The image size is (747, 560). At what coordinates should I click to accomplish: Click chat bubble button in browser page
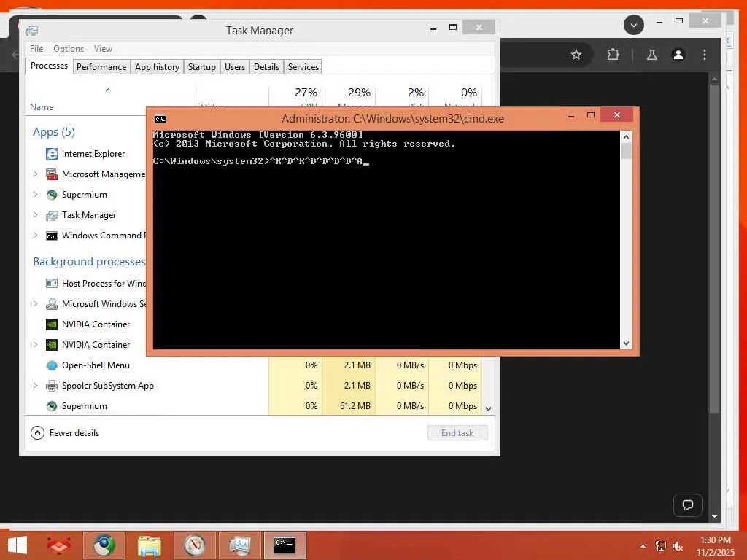(687, 505)
